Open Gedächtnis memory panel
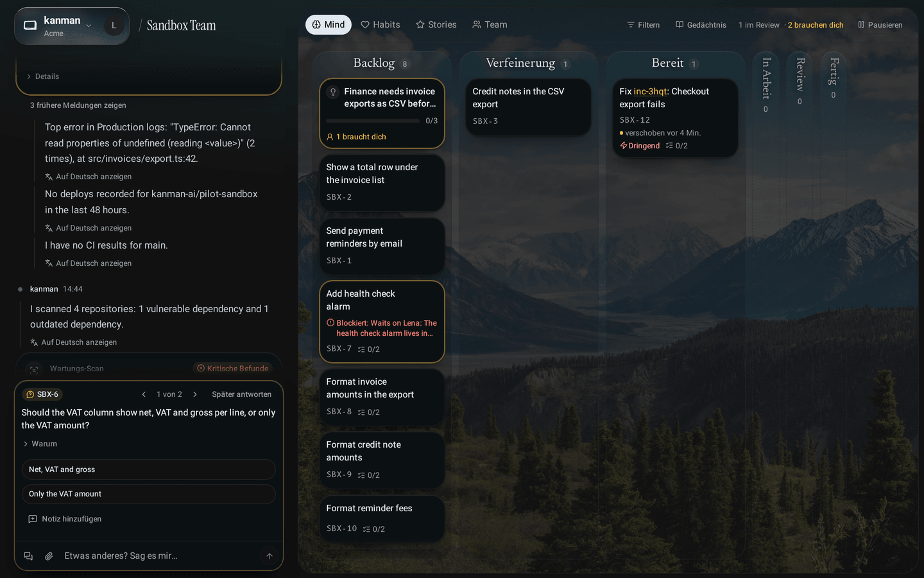Viewport: 924px width, 578px height. (x=701, y=25)
